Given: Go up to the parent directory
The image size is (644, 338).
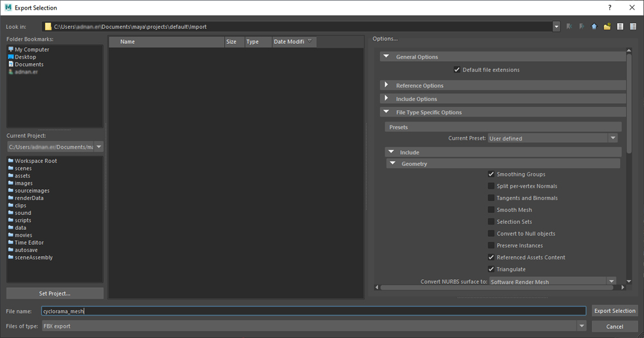Looking at the screenshot, I should [x=594, y=26].
